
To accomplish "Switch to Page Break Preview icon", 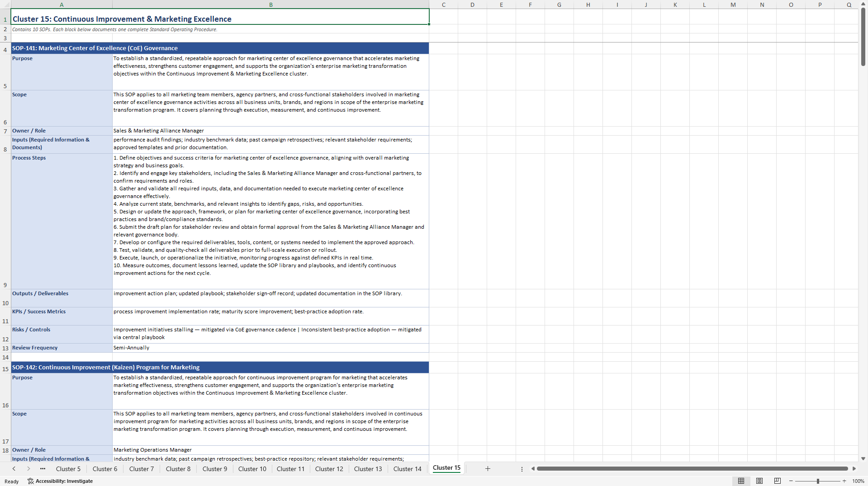I will click(x=778, y=481).
